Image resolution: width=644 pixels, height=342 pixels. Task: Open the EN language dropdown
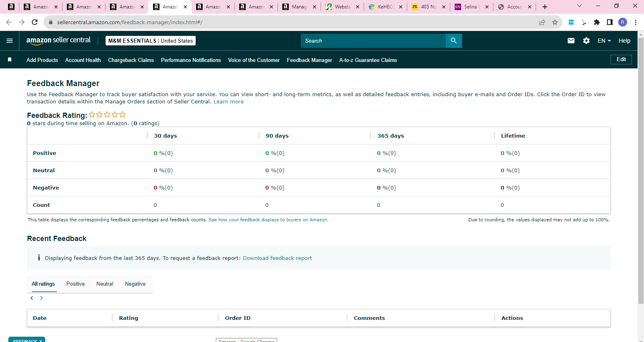click(x=604, y=41)
